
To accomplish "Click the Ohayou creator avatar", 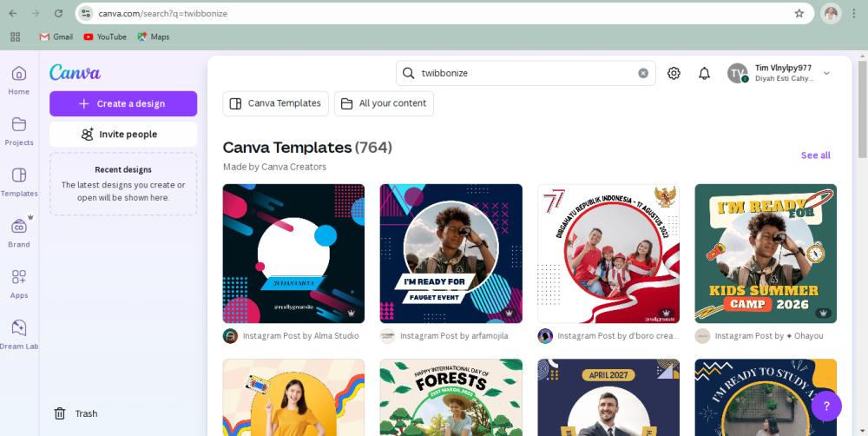I will (x=702, y=336).
